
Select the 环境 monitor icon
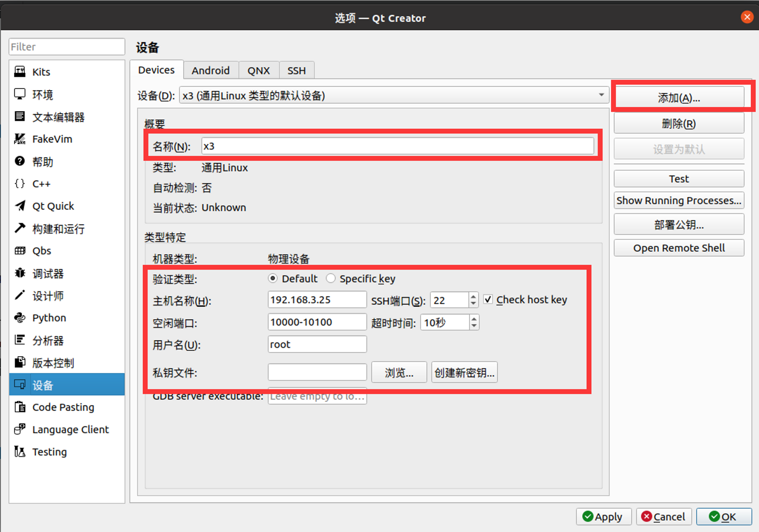click(20, 94)
